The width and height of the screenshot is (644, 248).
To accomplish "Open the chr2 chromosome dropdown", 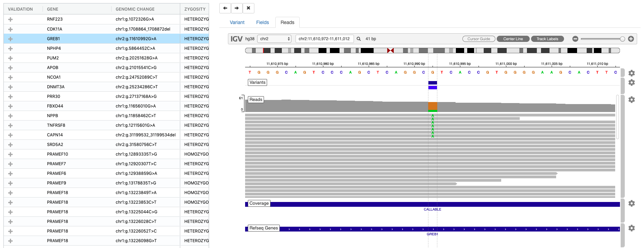I will point(274,39).
